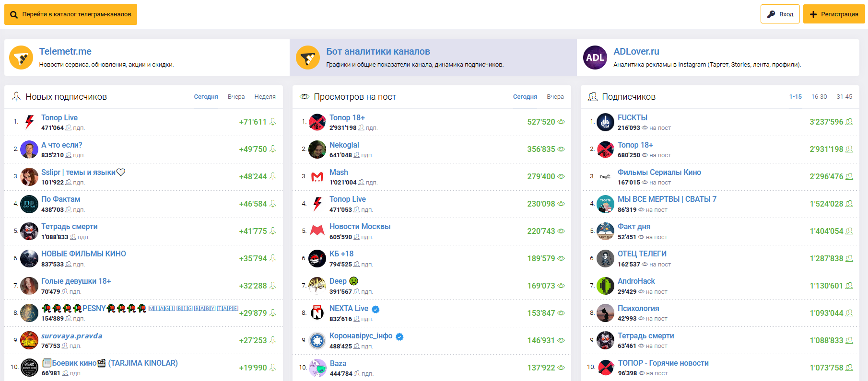
Task: Open the PESNY channel link
Action: pyautogui.click(x=140, y=308)
